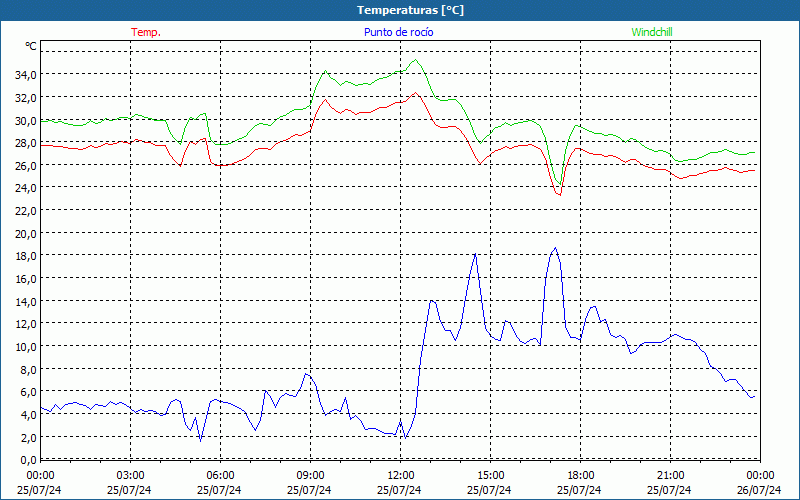800x500 pixels.
Task: Click the '10,0' y-axis value
Action: coord(26,347)
